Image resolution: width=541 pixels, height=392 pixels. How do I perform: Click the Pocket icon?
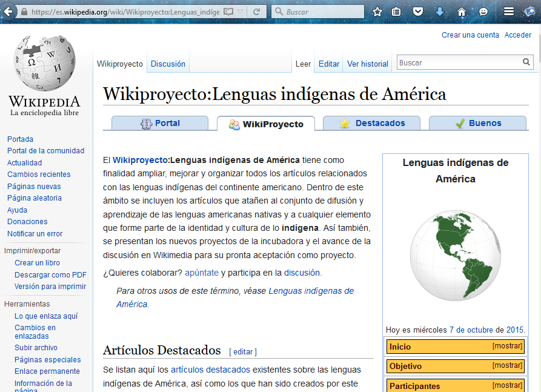coord(418,12)
